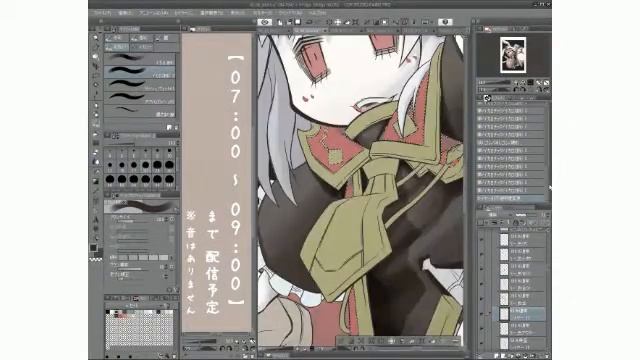The height and width of the screenshot is (360, 640).
Task: Click the Fill icon in command bar
Action: [x=347, y=22]
